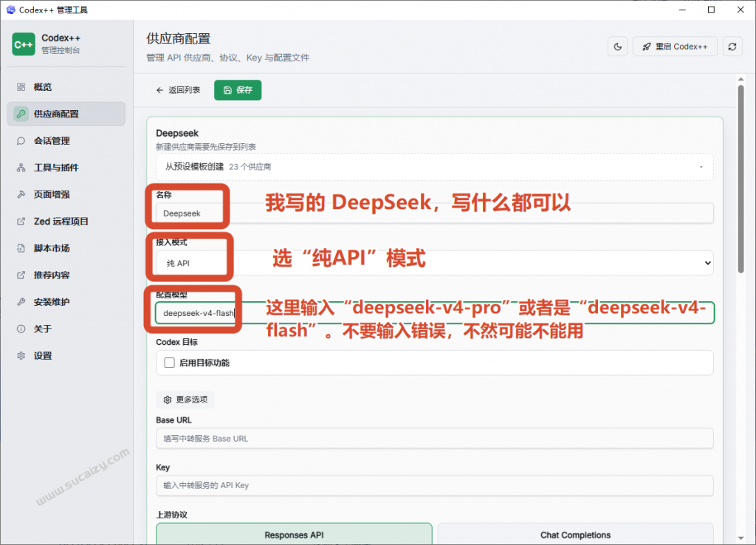Image resolution: width=756 pixels, height=545 pixels.
Task: Open 脚本市场 in the sidebar
Action: (66, 248)
